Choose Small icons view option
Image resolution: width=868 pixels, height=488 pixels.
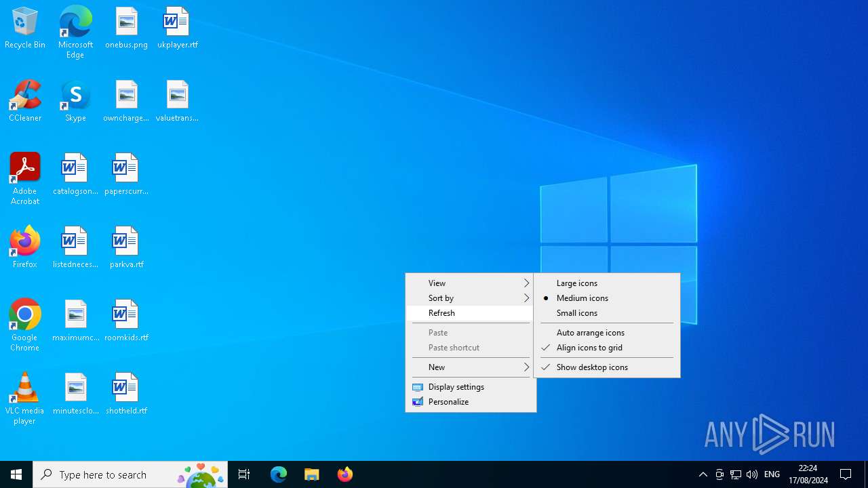[x=607, y=313]
